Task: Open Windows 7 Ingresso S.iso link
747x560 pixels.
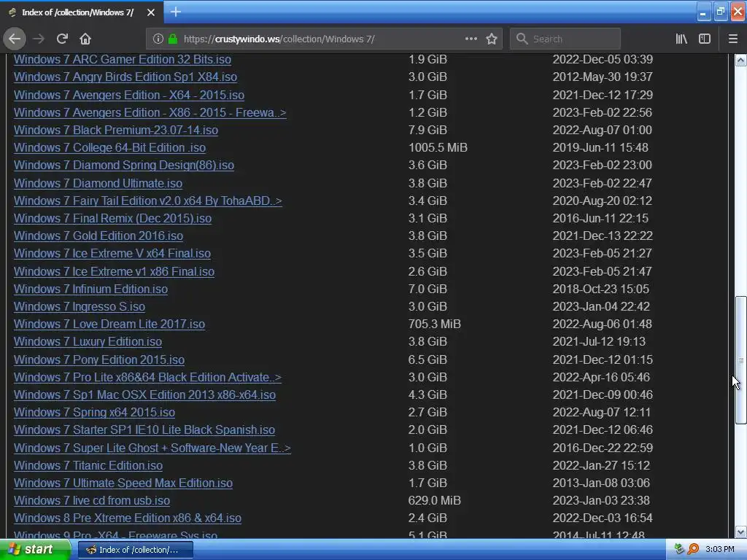Action: (x=80, y=307)
